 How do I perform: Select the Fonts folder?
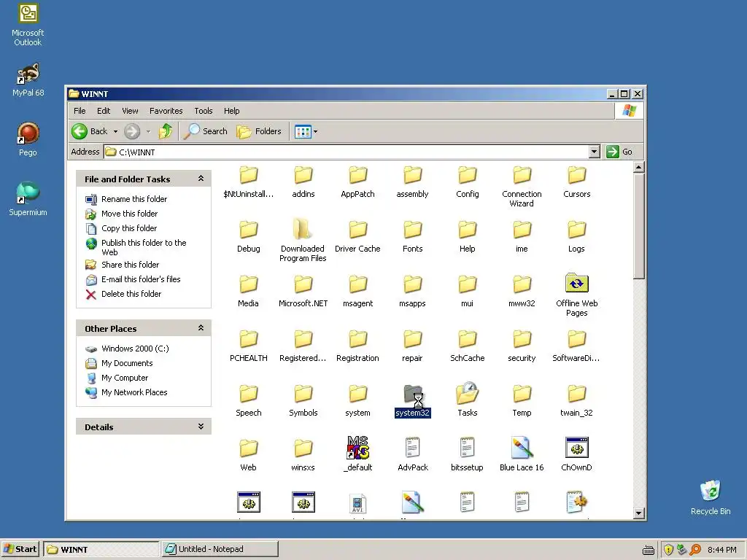(413, 236)
